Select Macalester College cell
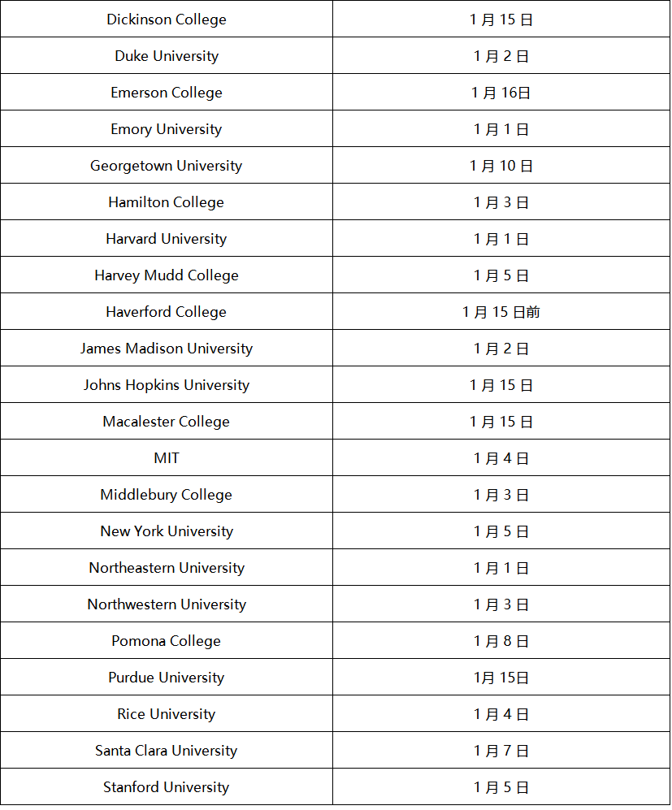The height and width of the screenshot is (810, 672). 167,422
